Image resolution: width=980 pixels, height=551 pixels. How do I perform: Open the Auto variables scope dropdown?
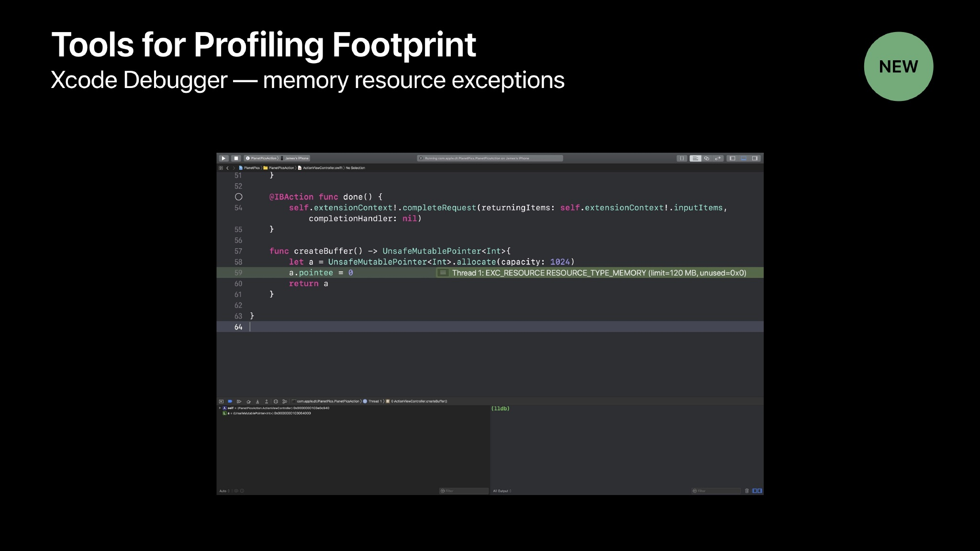224,491
